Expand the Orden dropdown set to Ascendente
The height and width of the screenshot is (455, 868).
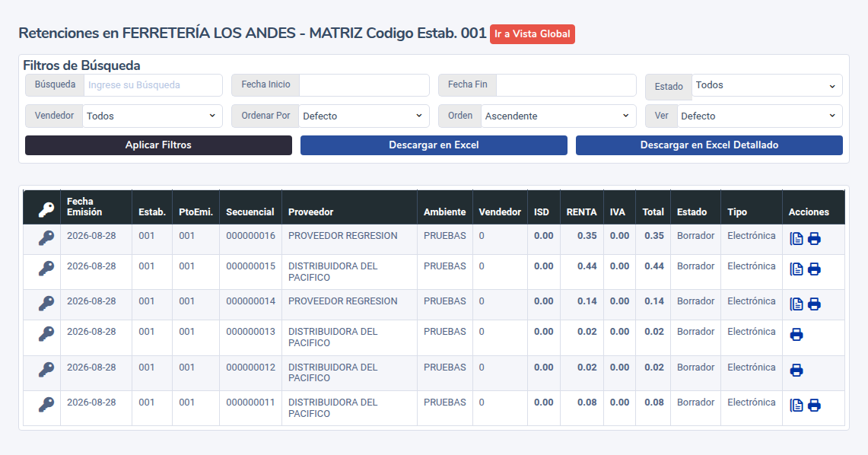pyautogui.click(x=558, y=116)
